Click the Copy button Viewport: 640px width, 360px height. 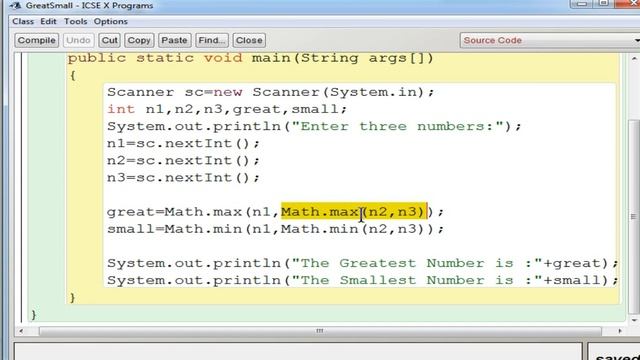(139, 40)
